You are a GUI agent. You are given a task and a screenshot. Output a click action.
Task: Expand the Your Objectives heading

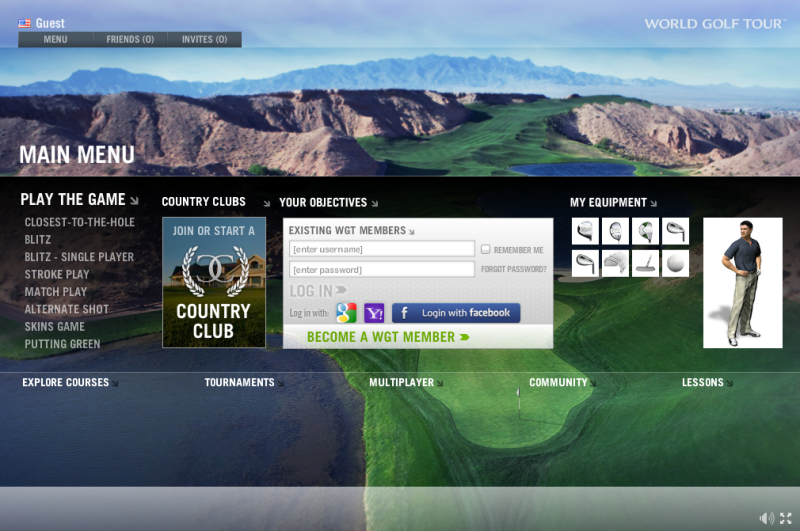pyautogui.click(x=329, y=203)
